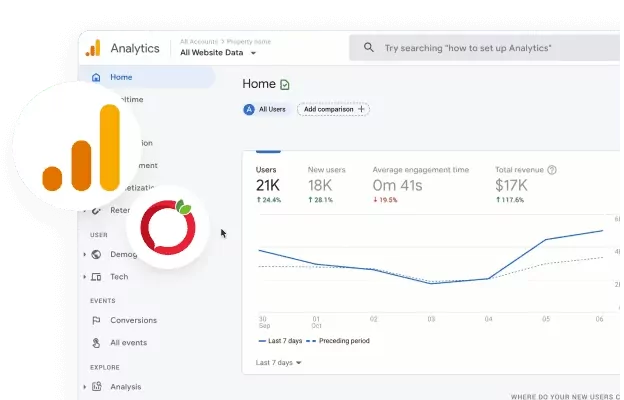Screen dimensions: 624x400
Task: Open Conversions in the sidebar menu
Action: pos(133,320)
